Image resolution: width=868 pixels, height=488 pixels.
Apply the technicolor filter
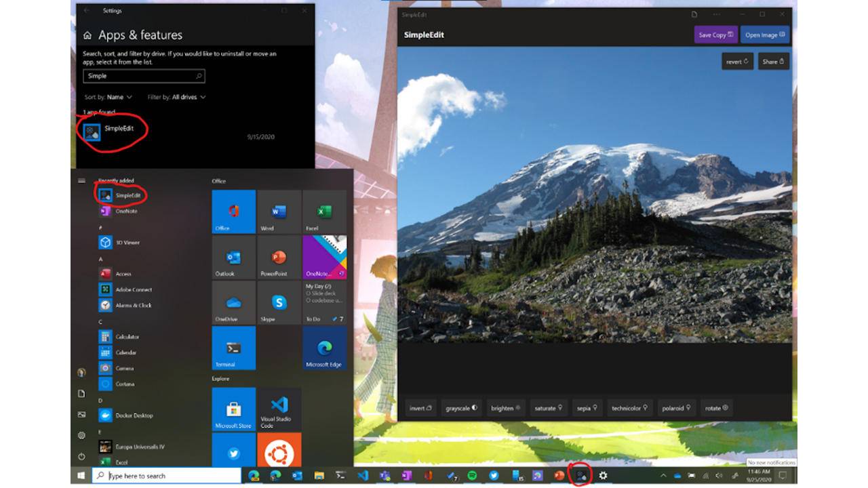pyautogui.click(x=630, y=408)
